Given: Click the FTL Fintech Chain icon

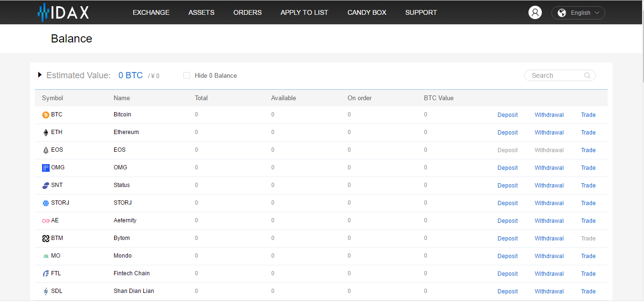Looking at the screenshot, I should pos(46,274).
